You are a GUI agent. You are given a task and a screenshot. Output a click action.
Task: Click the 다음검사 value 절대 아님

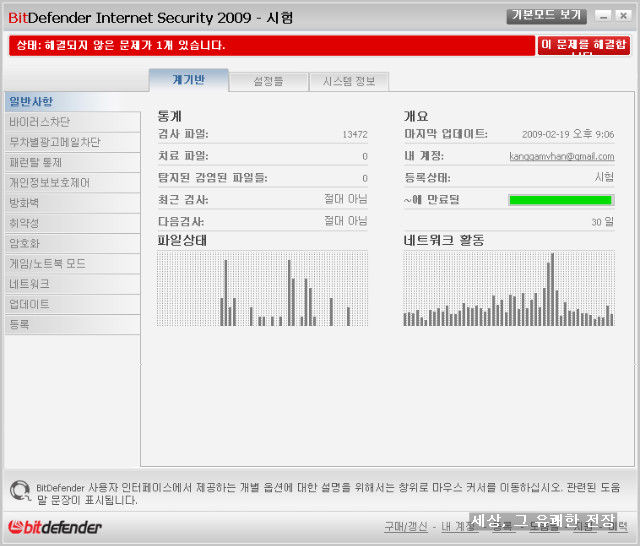pos(346,221)
